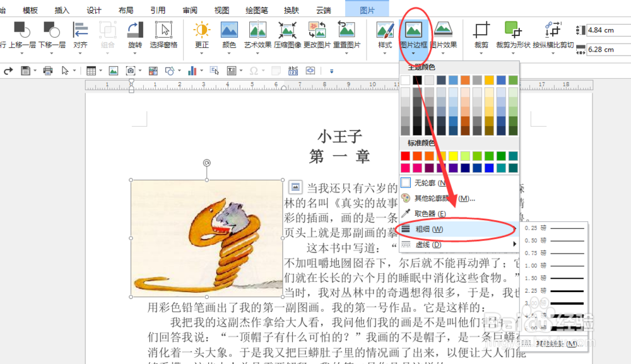This screenshot has width=631, height=364.
Task: Click 裁剪为形状 (Crop to Shape) icon
Action: [x=513, y=30]
